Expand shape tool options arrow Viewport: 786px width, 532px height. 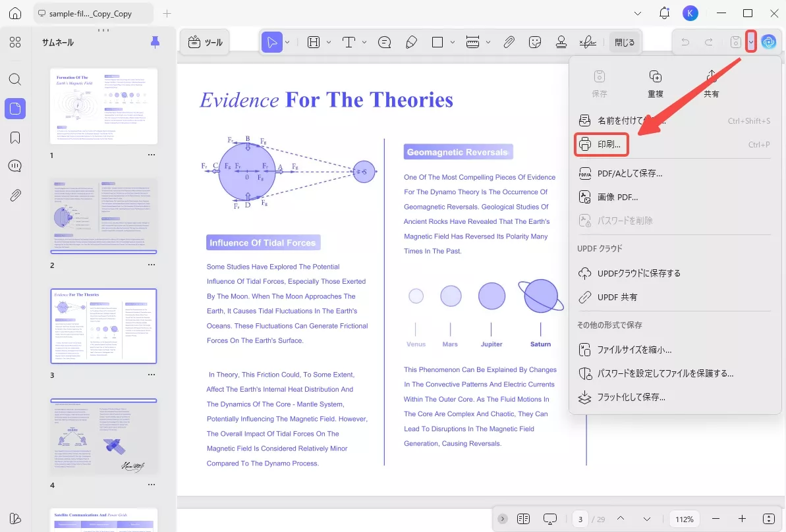[x=452, y=42]
